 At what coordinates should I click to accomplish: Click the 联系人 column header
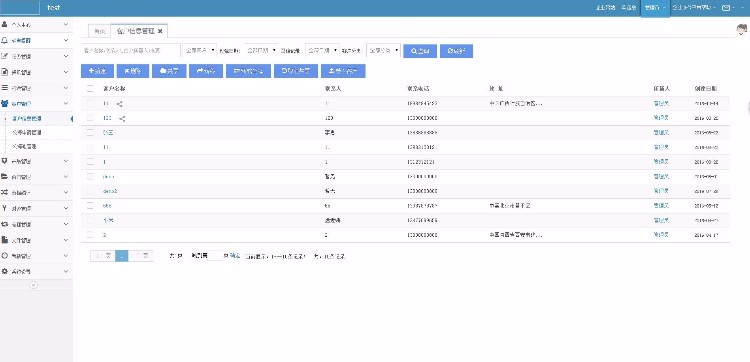click(x=332, y=88)
